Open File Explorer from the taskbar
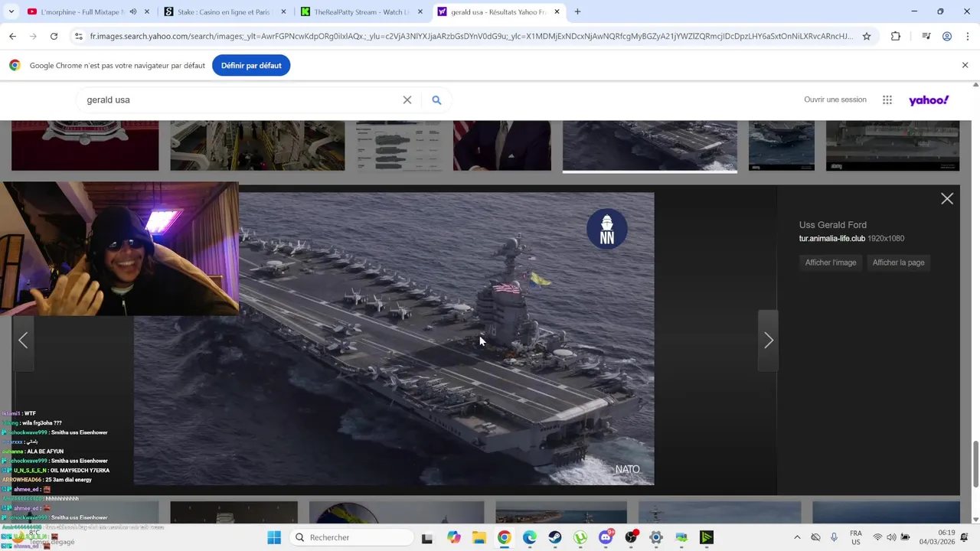Image resolution: width=980 pixels, height=551 pixels. click(x=479, y=537)
